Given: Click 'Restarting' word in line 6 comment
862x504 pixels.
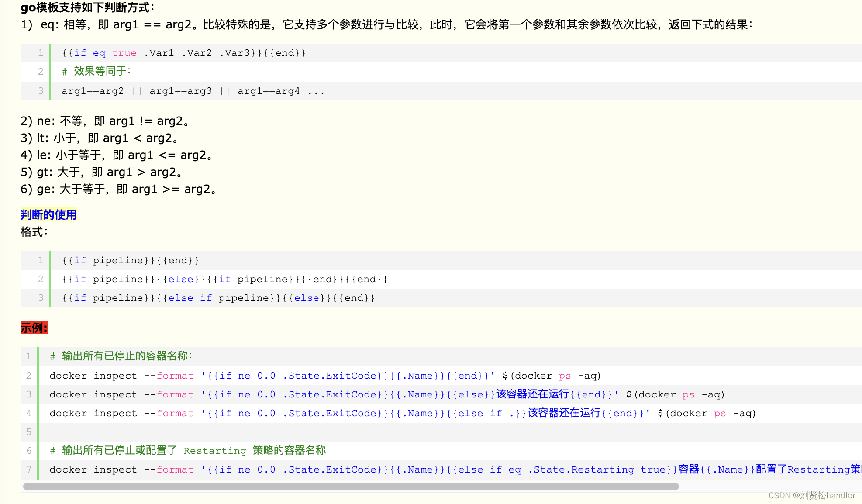Looking at the screenshot, I should pos(214,451).
